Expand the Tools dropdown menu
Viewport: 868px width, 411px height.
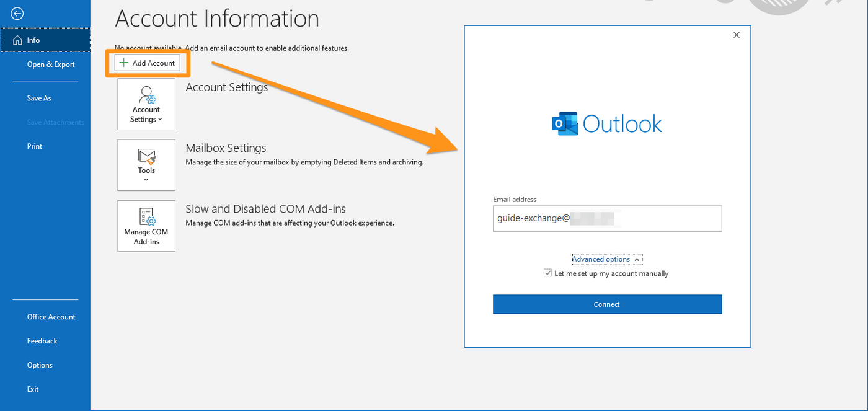click(x=146, y=179)
